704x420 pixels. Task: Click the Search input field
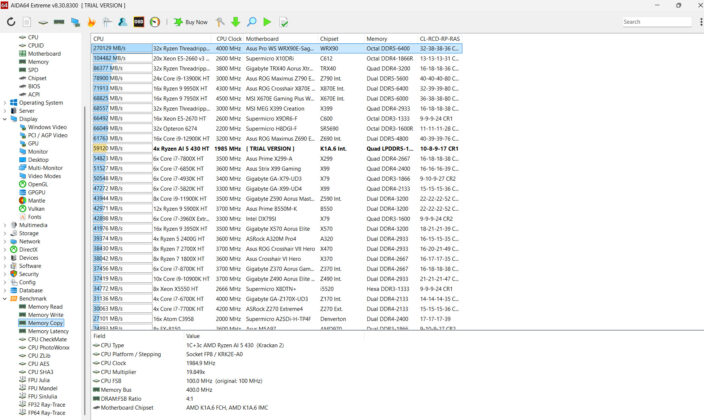[657, 22]
